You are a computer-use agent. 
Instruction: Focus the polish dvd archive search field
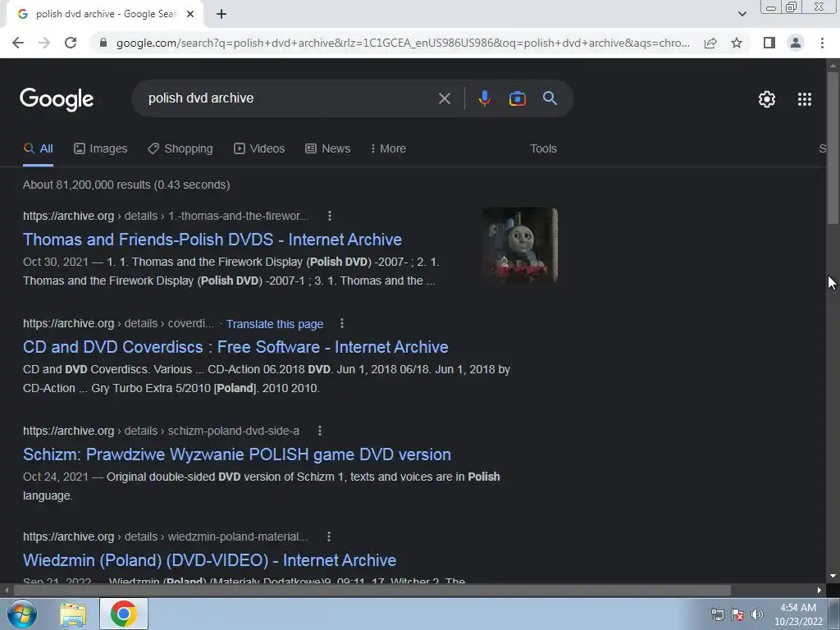pos(290,98)
